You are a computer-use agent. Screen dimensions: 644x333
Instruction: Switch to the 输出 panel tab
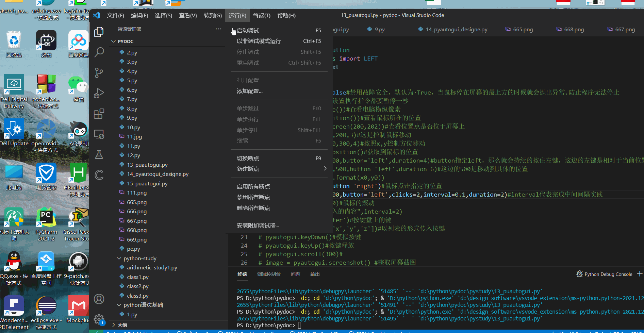click(315, 274)
